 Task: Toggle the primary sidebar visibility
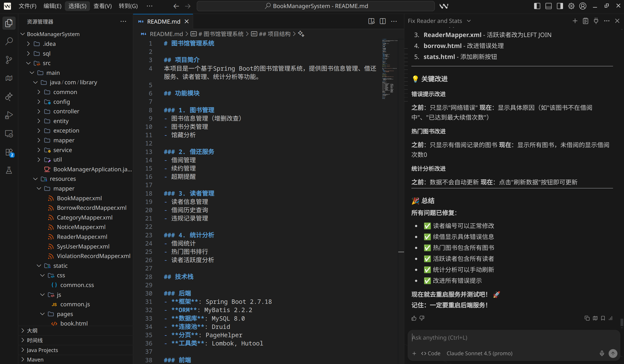point(537,6)
